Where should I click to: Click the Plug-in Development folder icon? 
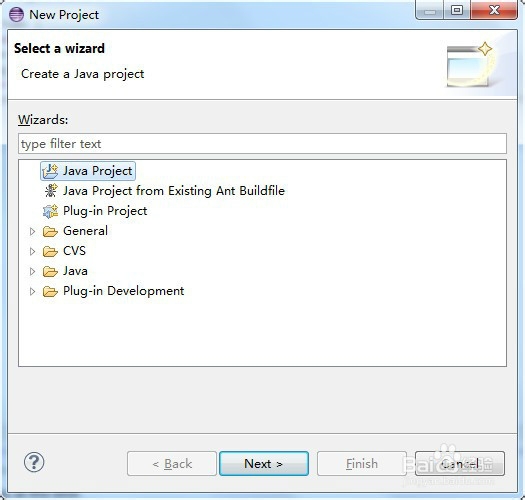pyautogui.click(x=50, y=291)
